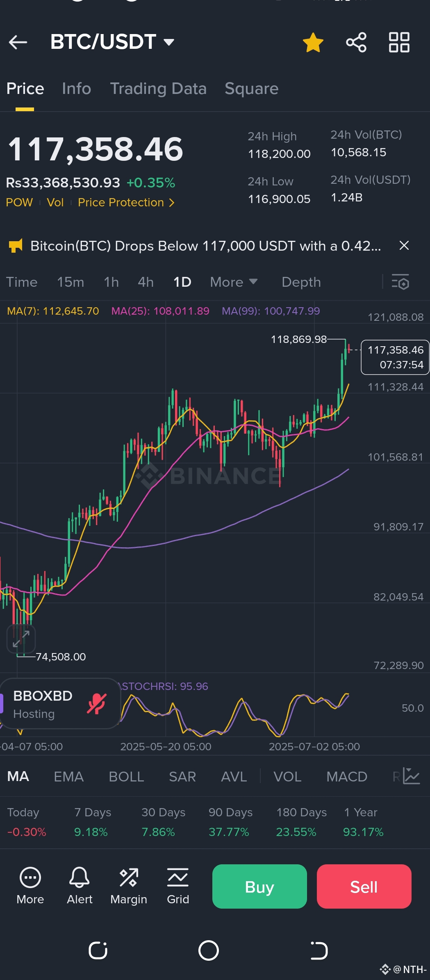Open the Vol tag link

(x=55, y=202)
